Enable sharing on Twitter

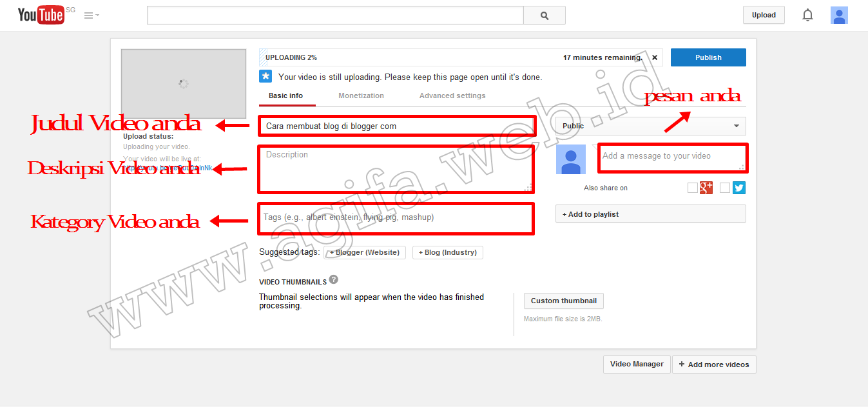tap(726, 188)
